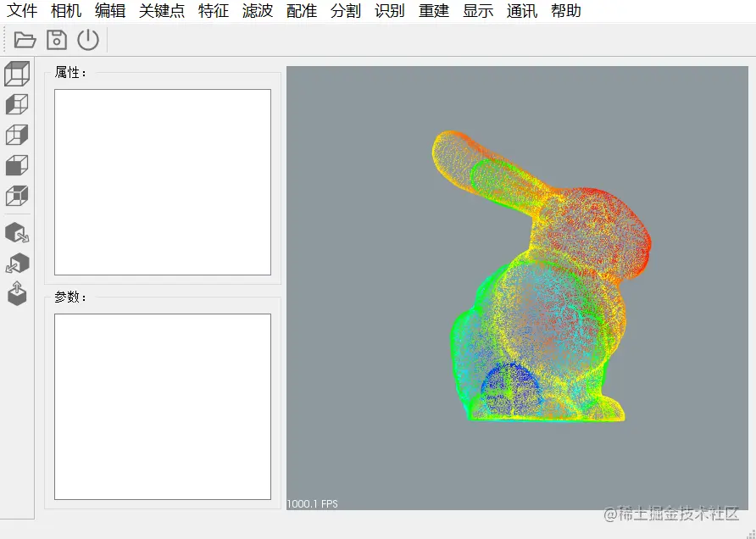
Task: Open the 识别 menu
Action: pos(390,11)
